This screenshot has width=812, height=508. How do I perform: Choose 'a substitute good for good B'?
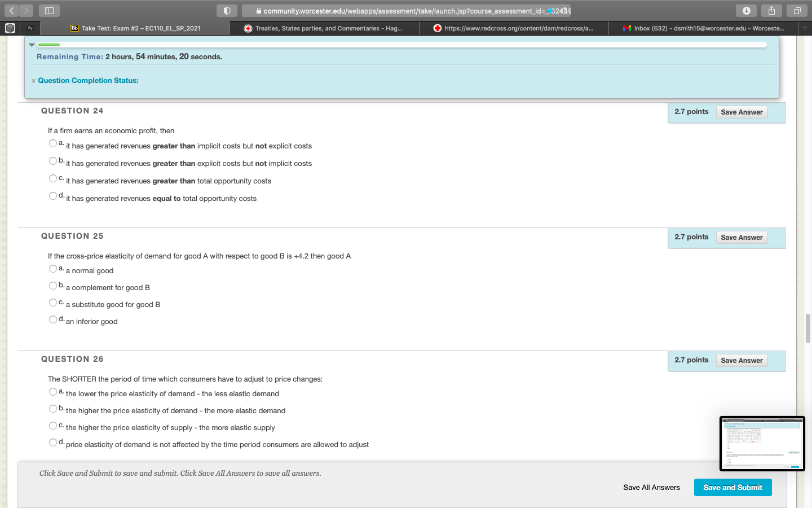click(52, 303)
